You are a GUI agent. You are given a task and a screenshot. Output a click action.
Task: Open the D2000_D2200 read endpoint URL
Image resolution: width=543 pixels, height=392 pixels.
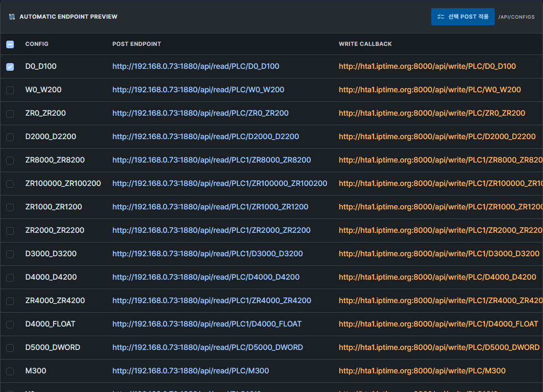pos(206,136)
